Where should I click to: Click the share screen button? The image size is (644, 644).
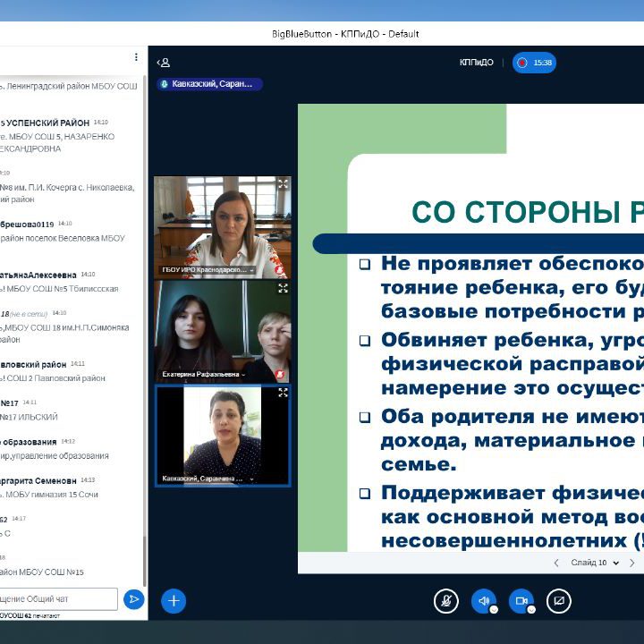558,601
